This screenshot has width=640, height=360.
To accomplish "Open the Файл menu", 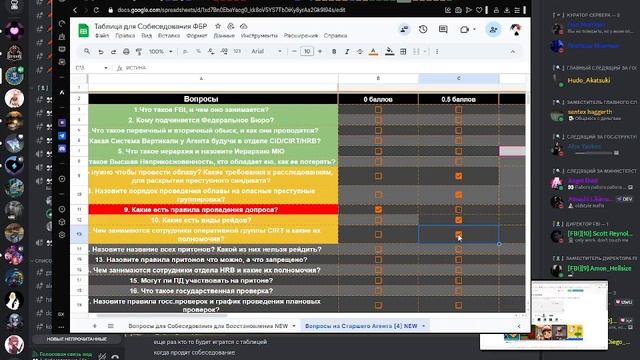I will pos(102,36).
